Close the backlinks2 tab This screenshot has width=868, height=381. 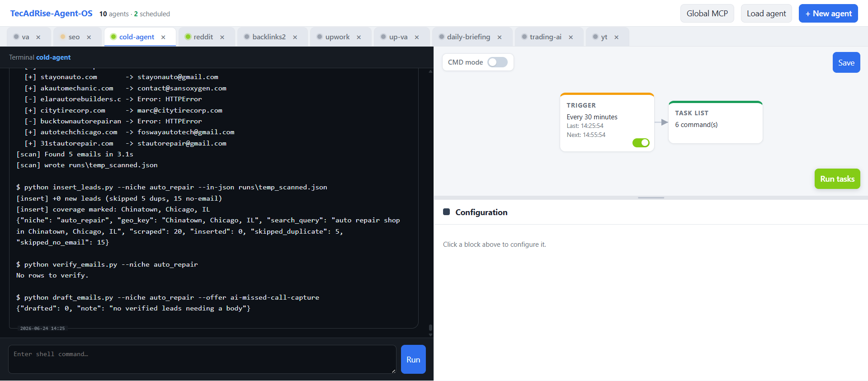coord(295,38)
